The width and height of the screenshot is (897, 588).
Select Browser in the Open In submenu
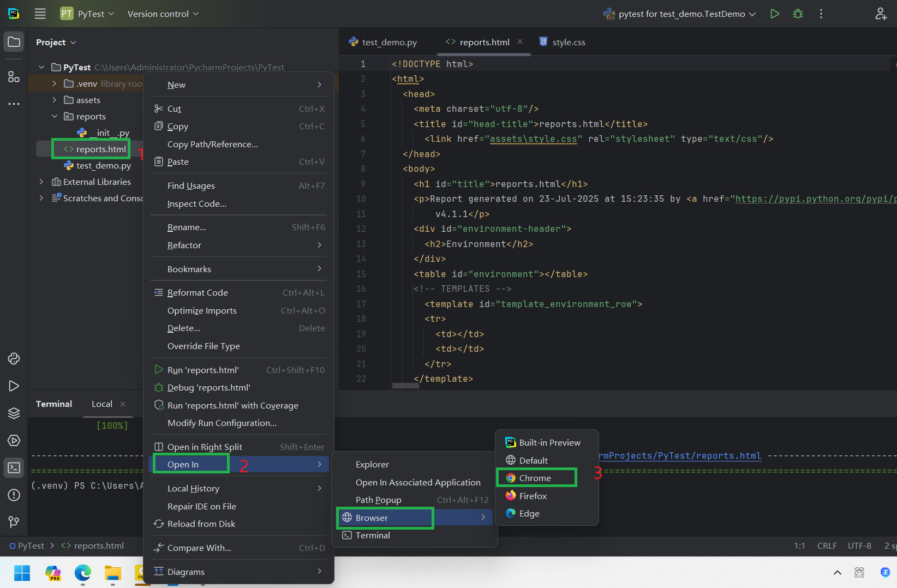click(414, 518)
